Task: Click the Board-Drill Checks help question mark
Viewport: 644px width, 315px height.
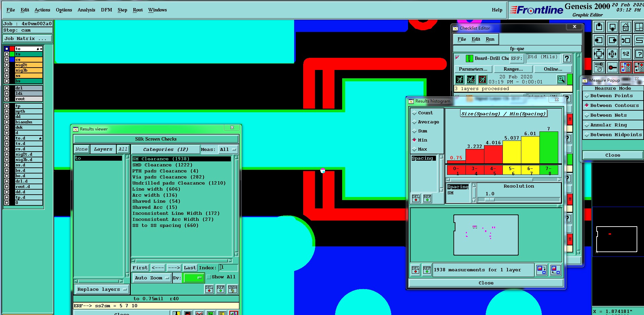Action: pyautogui.click(x=567, y=58)
